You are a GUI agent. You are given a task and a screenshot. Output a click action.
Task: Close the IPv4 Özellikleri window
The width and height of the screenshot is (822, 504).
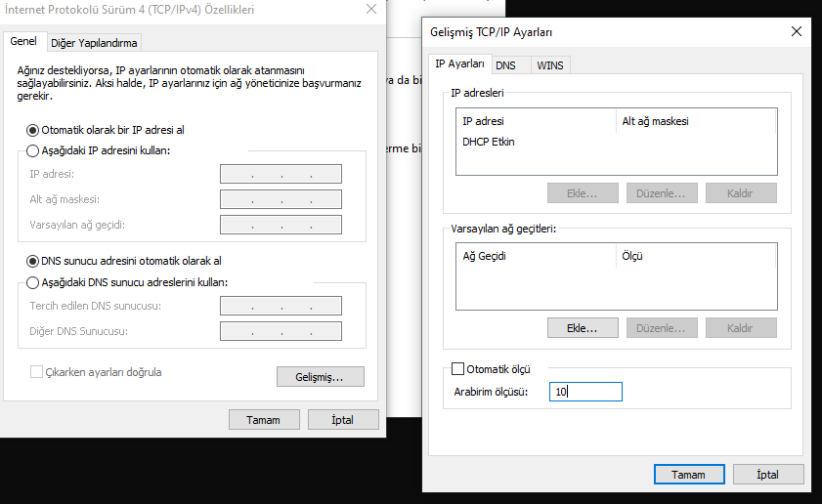pyautogui.click(x=371, y=9)
